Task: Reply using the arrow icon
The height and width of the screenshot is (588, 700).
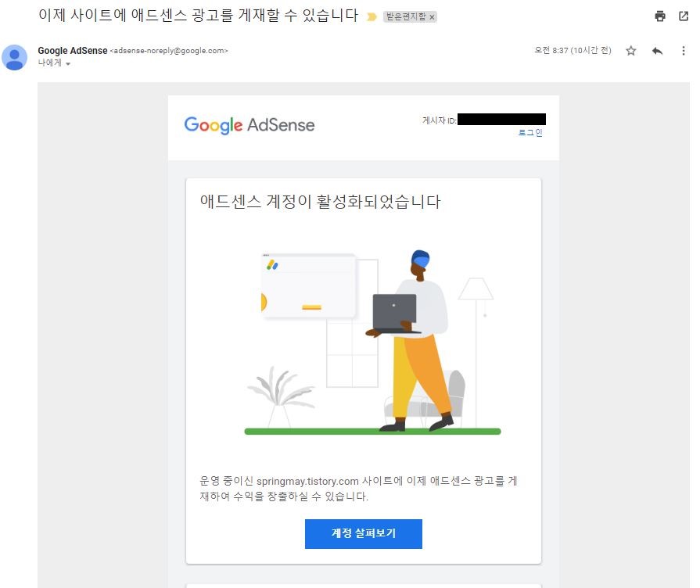Action: tap(657, 51)
